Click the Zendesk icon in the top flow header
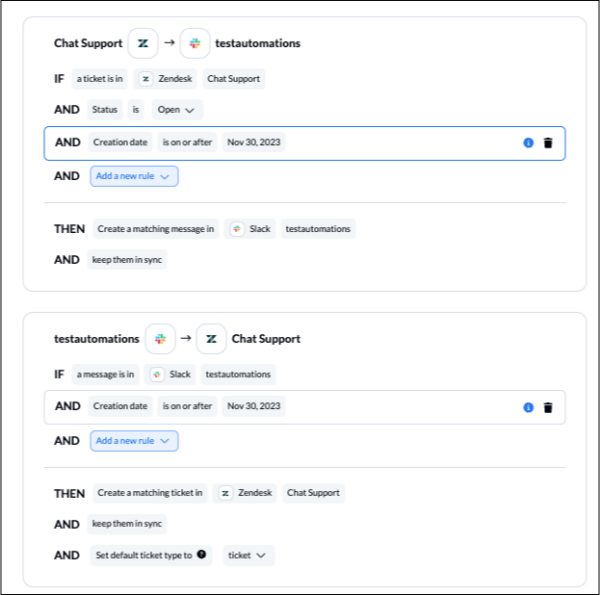 click(142, 43)
